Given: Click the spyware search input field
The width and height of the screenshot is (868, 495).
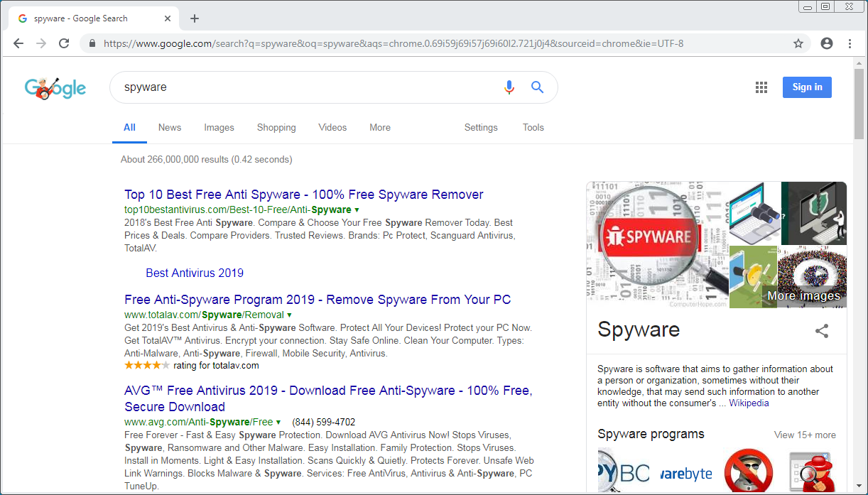Looking at the screenshot, I should 309,87.
